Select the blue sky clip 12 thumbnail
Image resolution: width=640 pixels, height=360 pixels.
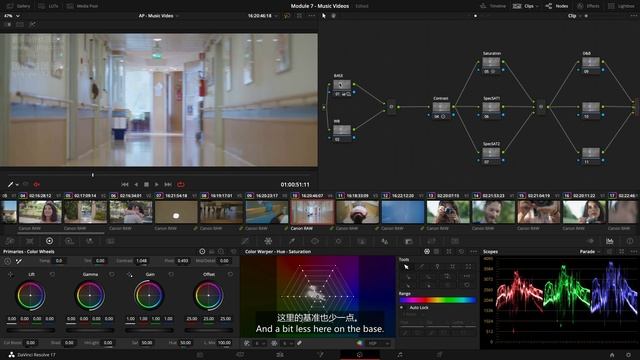click(403, 212)
